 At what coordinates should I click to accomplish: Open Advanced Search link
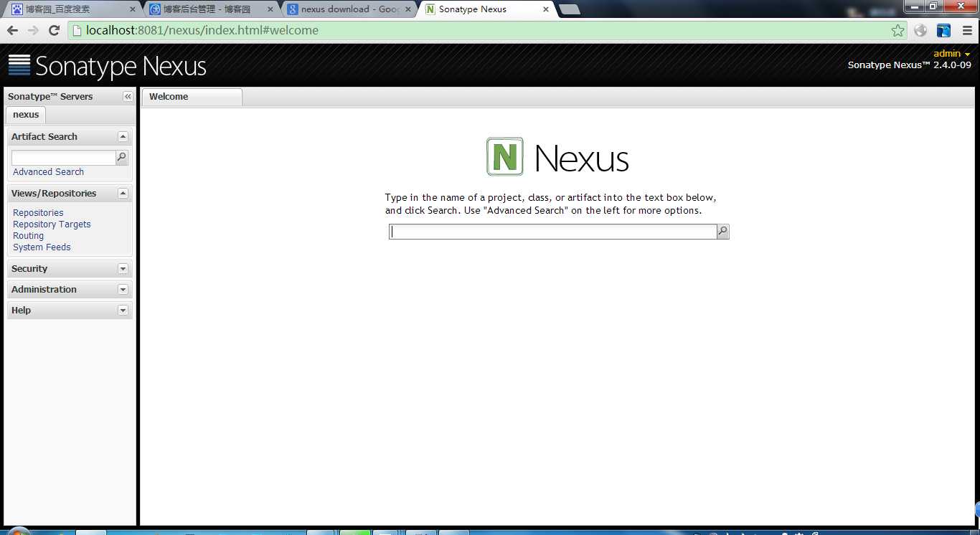(x=48, y=172)
